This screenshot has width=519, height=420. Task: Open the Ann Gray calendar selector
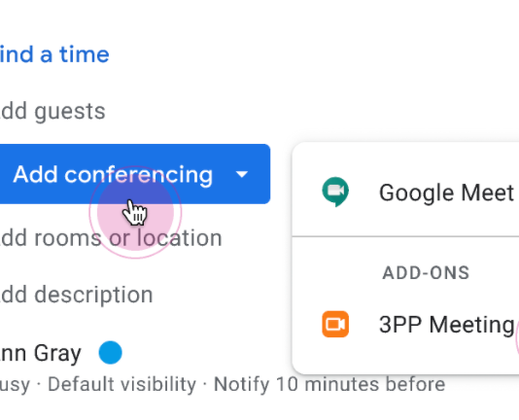coord(41,353)
